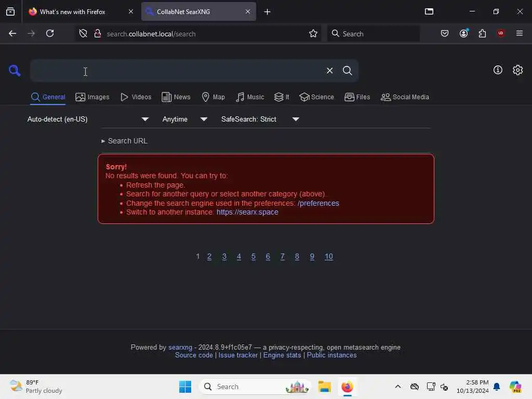Open Firefox application hamburger menu
The image size is (532, 399).
[520, 33]
